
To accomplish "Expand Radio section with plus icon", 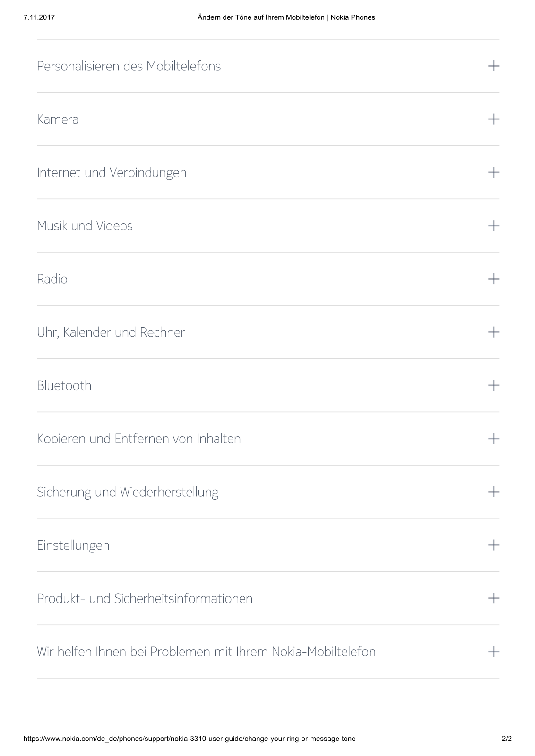I will point(493,279).
